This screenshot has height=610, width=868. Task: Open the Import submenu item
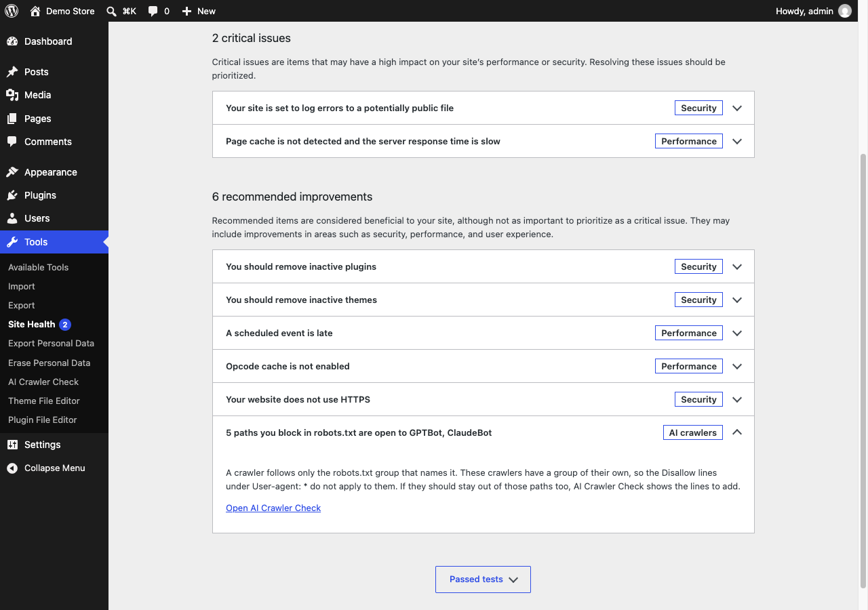(x=54, y=286)
